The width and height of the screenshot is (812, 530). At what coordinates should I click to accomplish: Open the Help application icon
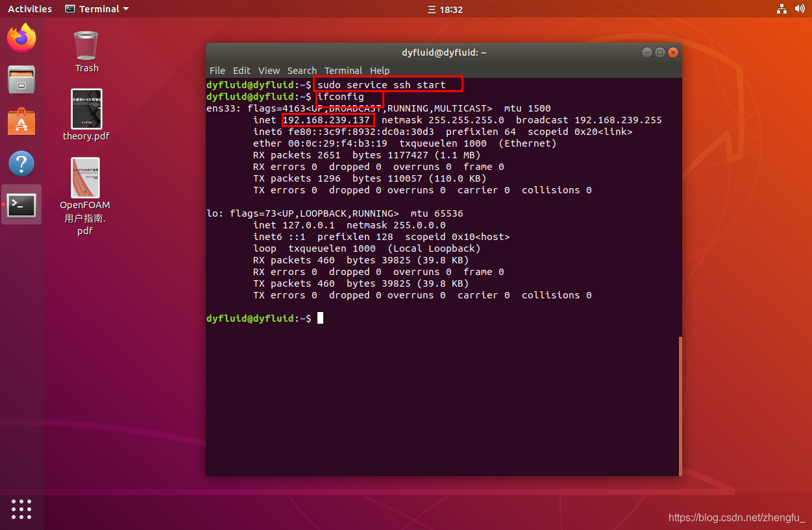21,162
